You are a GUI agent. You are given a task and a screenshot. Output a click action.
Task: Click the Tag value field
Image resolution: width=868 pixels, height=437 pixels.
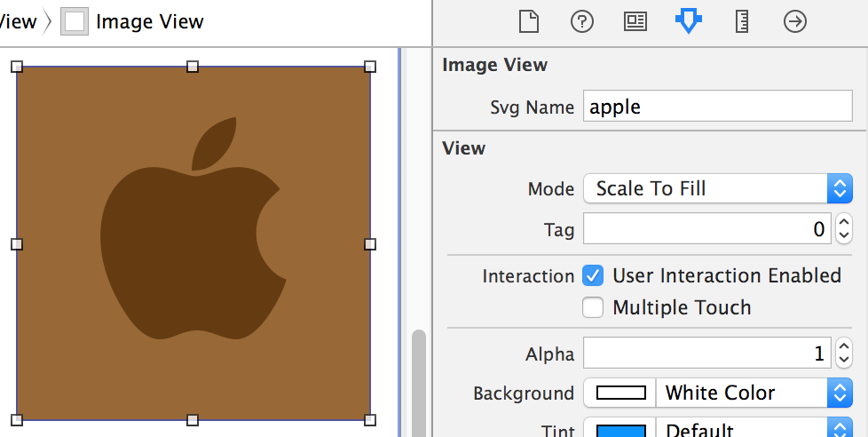(x=706, y=228)
